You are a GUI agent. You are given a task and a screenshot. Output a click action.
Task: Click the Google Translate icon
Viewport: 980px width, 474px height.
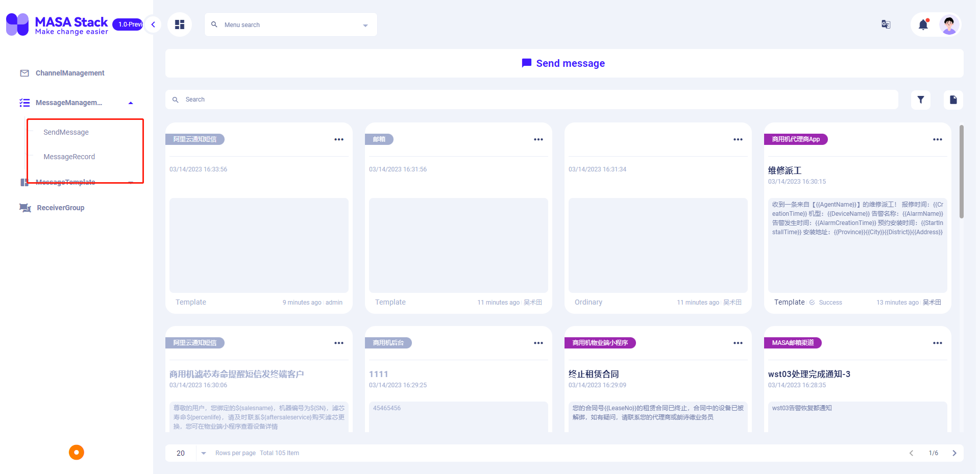[885, 24]
